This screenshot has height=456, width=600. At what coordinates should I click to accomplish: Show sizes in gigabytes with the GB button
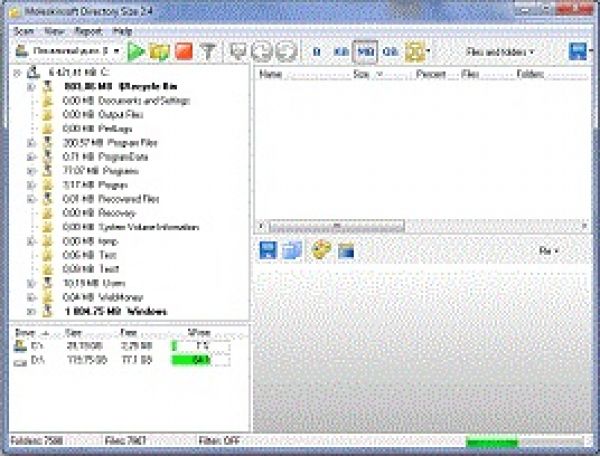click(390, 52)
